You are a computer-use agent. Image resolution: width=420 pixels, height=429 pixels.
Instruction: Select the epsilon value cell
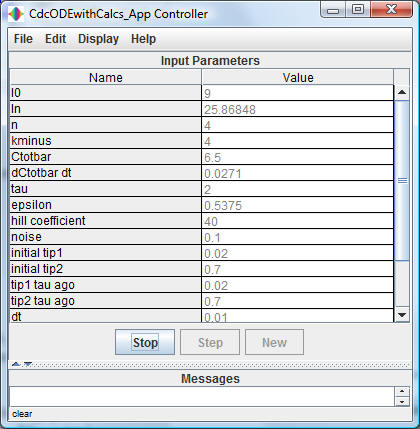tap(297, 205)
